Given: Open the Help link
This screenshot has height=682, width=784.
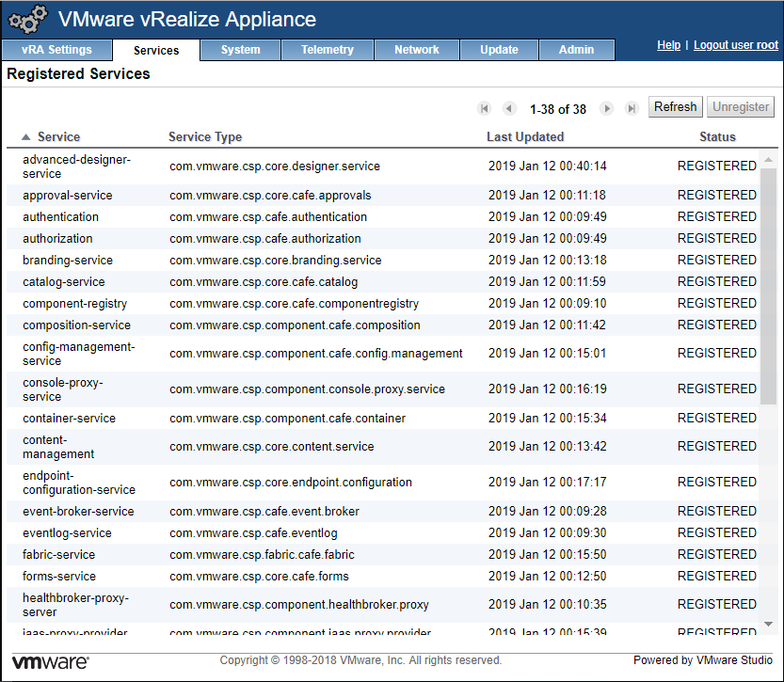Looking at the screenshot, I should pyautogui.click(x=668, y=45).
